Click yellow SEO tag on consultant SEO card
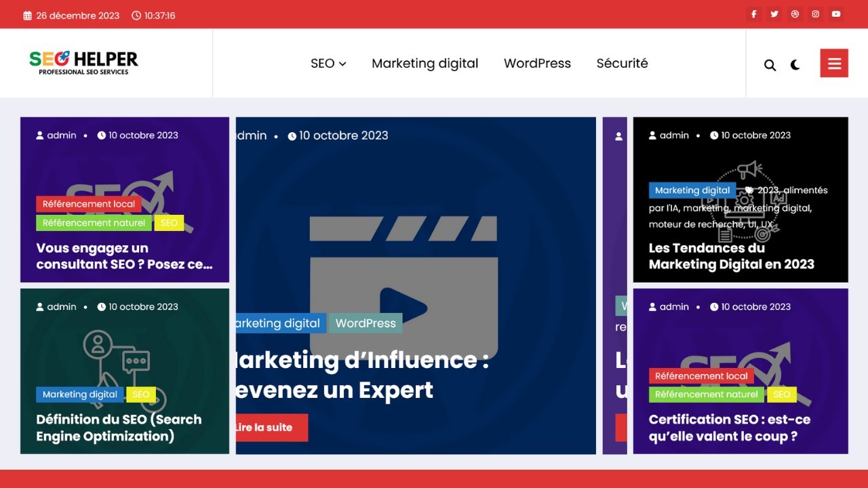The width and height of the screenshot is (868, 488). (169, 223)
